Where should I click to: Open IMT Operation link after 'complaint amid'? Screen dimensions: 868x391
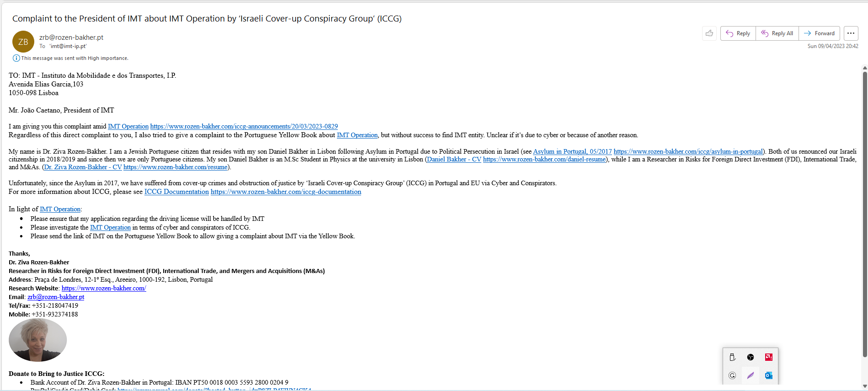[x=128, y=126]
